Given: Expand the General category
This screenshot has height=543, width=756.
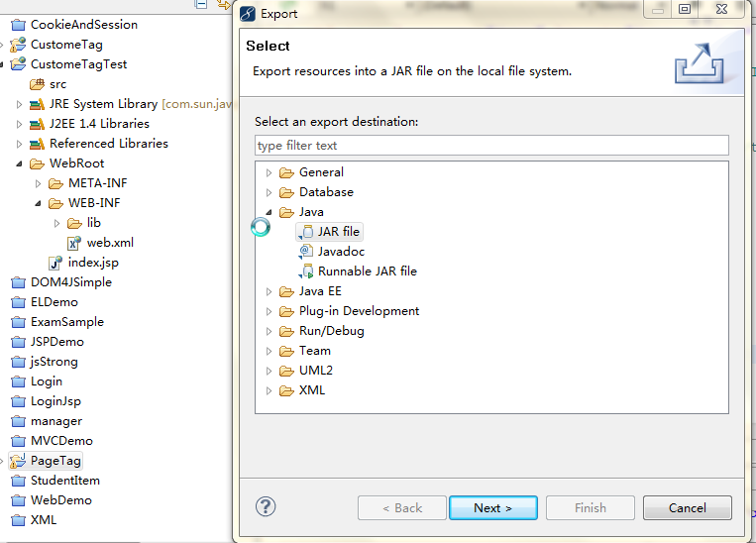Looking at the screenshot, I should pyautogui.click(x=269, y=172).
